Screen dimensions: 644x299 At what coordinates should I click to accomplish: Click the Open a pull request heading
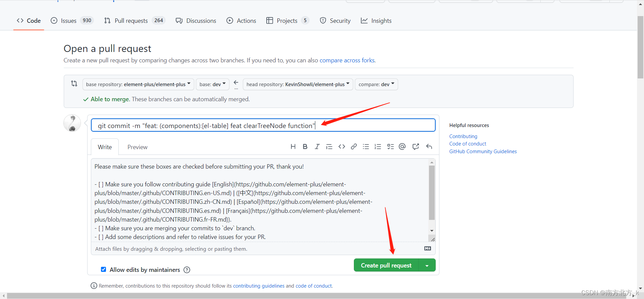click(x=107, y=49)
